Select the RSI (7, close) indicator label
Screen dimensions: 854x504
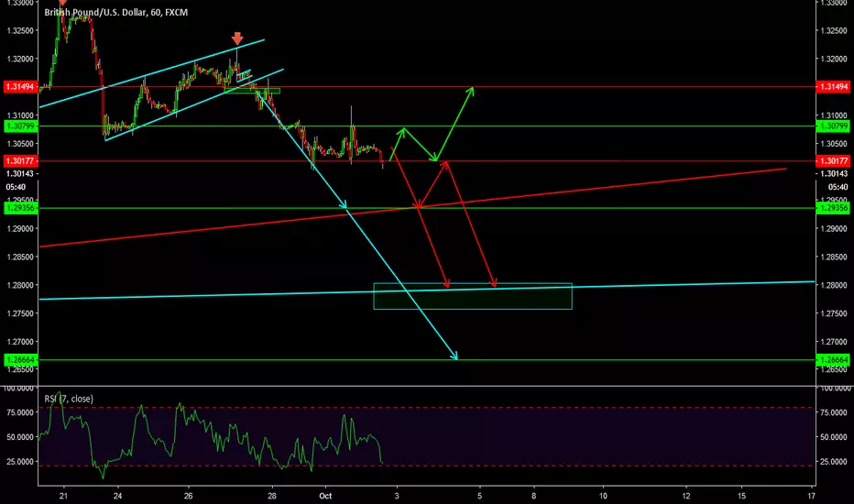pos(69,399)
